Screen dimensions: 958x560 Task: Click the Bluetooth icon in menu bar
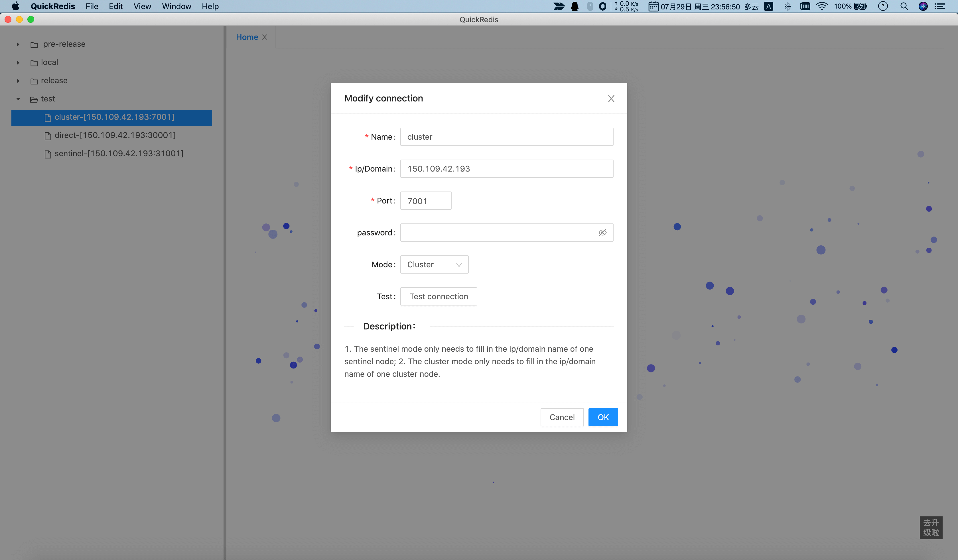788,7
